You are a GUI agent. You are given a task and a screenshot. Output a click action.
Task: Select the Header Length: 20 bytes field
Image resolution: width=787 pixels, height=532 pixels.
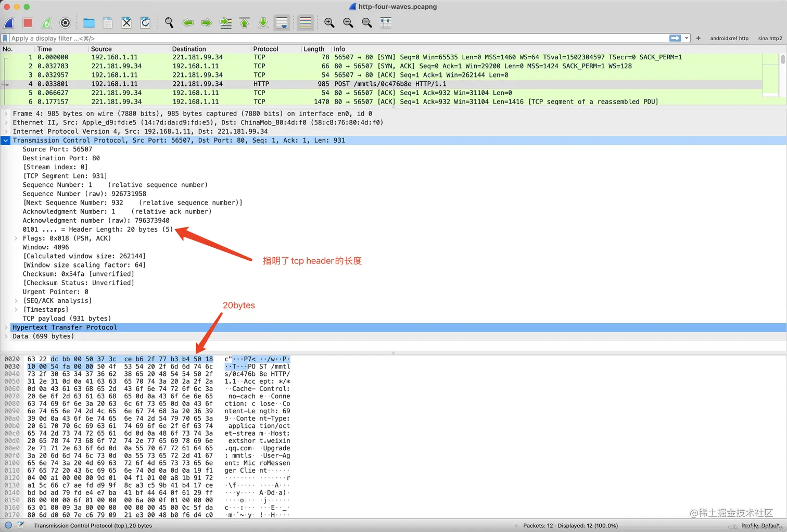point(98,230)
